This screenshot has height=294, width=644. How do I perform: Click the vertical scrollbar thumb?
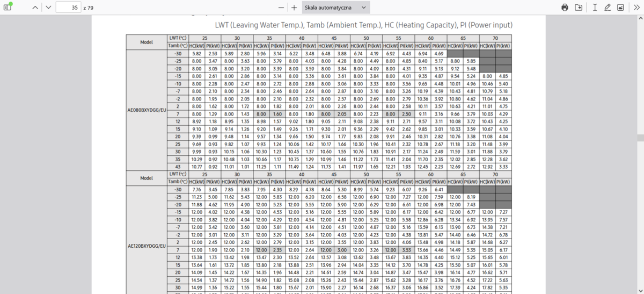pyautogui.click(x=640, y=137)
